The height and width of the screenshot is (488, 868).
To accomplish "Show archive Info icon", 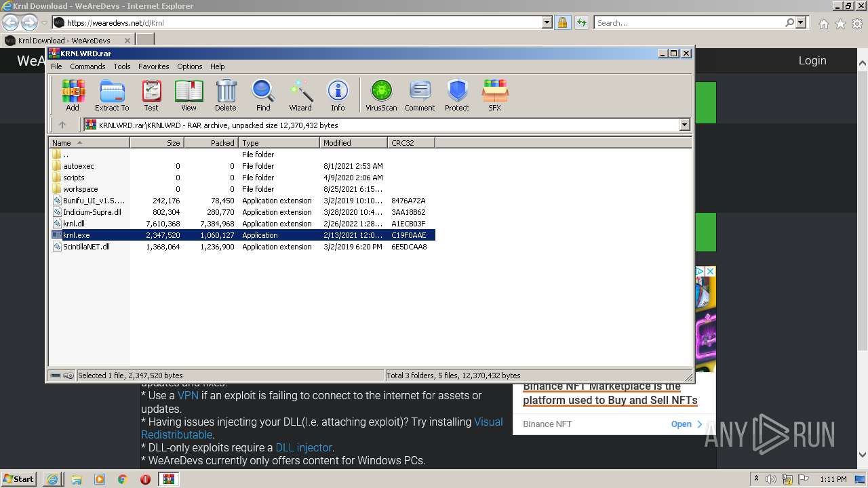I will point(338,95).
